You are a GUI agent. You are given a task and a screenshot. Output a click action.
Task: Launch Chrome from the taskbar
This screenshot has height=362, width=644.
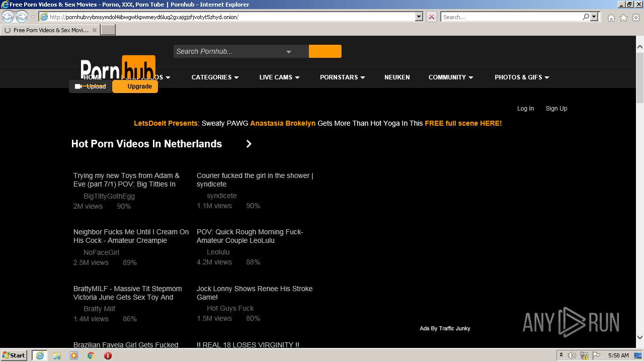click(x=91, y=355)
